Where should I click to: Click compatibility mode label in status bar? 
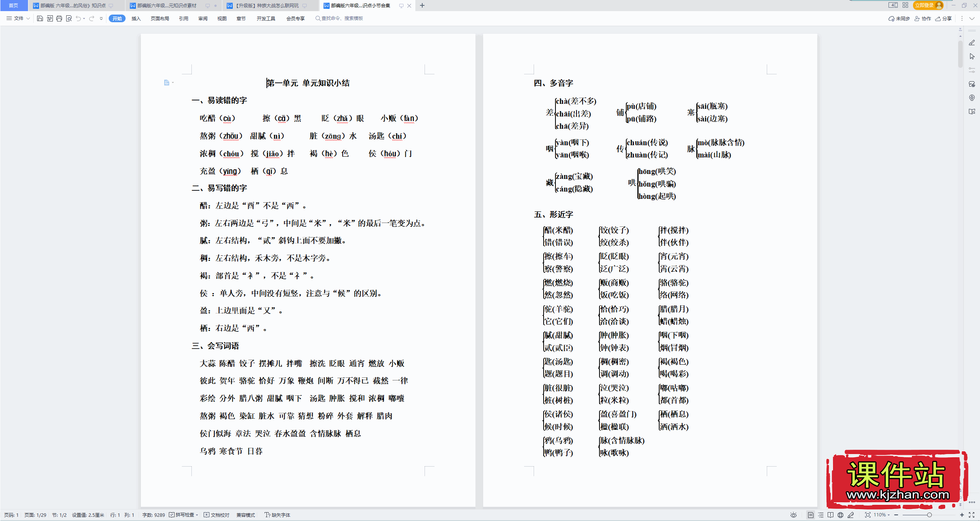[245, 515]
